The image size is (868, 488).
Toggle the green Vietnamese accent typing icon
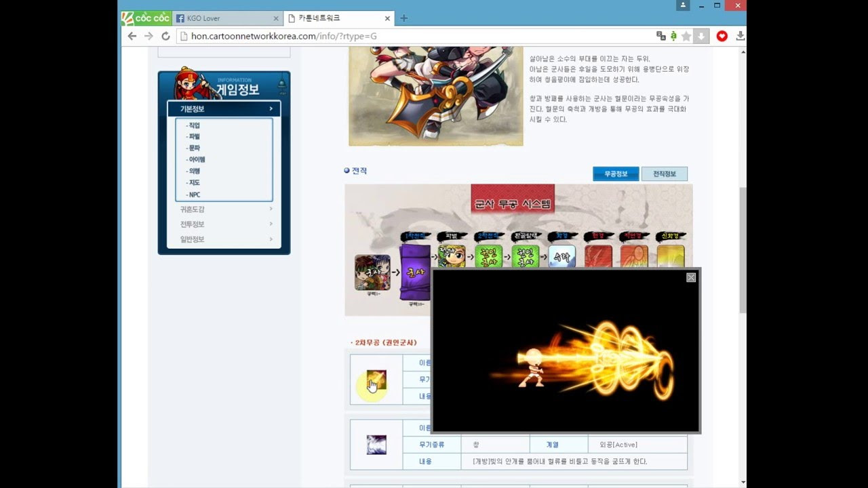(x=673, y=36)
